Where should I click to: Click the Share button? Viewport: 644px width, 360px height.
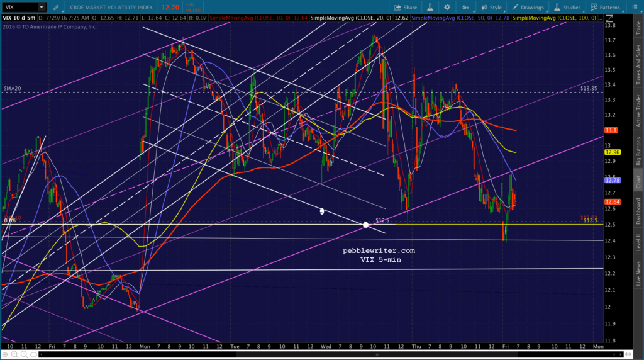pos(406,8)
